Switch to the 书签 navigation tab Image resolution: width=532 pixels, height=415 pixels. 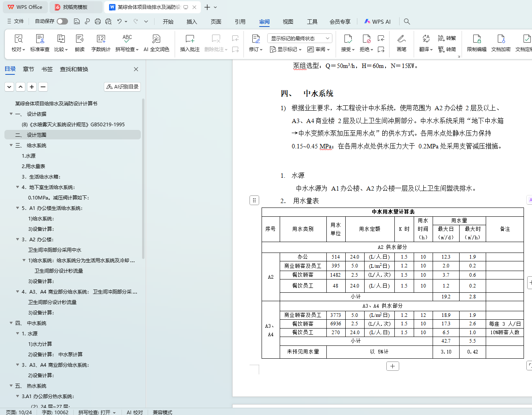tap(47, 69)
